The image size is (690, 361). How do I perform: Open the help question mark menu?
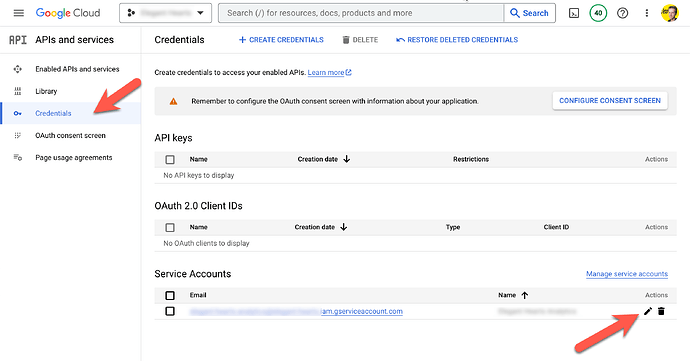(622, 13)
